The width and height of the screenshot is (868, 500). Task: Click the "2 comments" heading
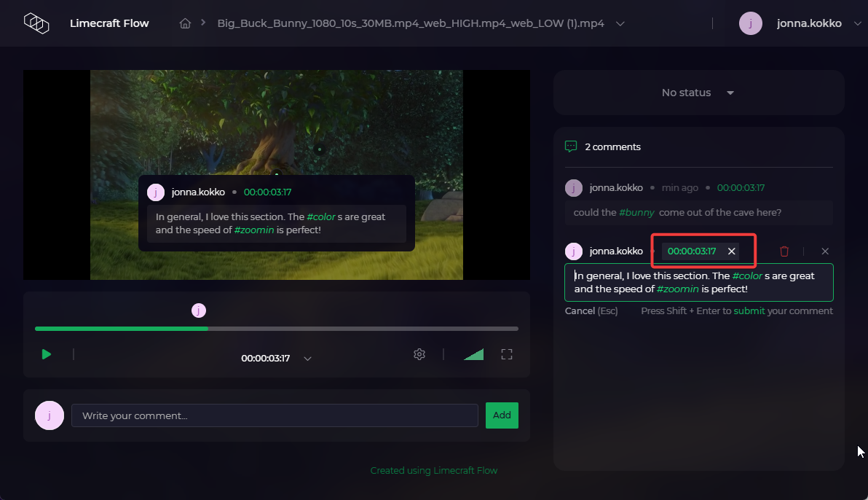point(613,147)
